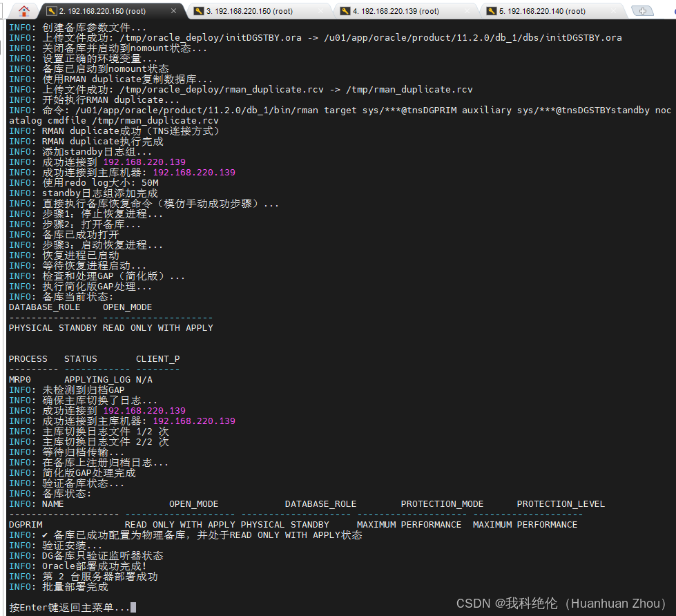The height and width of the screenshot is (616, 676).
Task: Click the line 'standby日志组添加完成'
Action: [x=84, y=193]
